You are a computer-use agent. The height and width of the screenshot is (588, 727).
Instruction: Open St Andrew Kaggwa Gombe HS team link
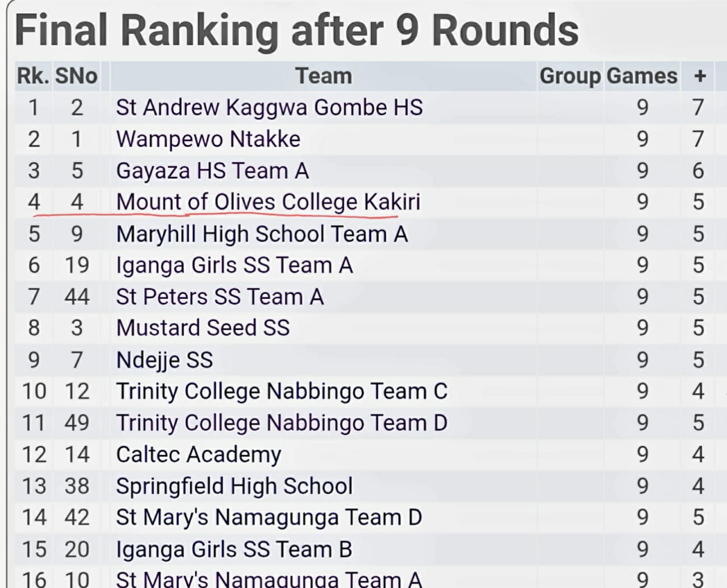(269, 107)
